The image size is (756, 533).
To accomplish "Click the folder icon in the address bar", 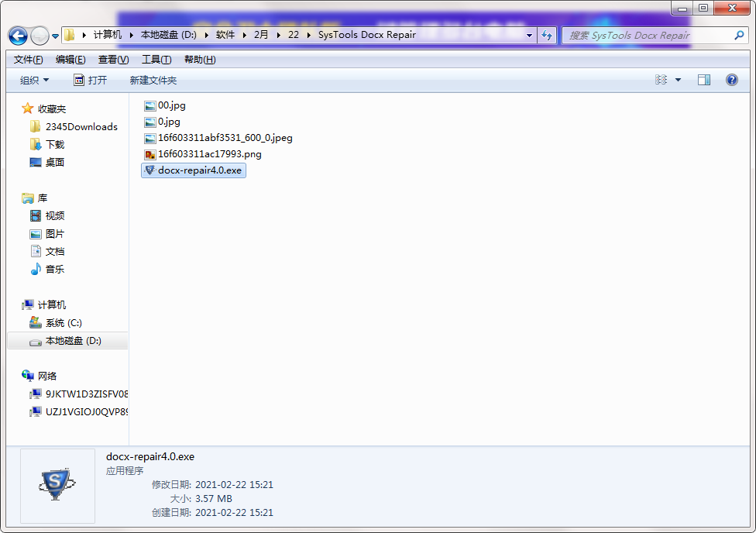I will coord(70,35).
